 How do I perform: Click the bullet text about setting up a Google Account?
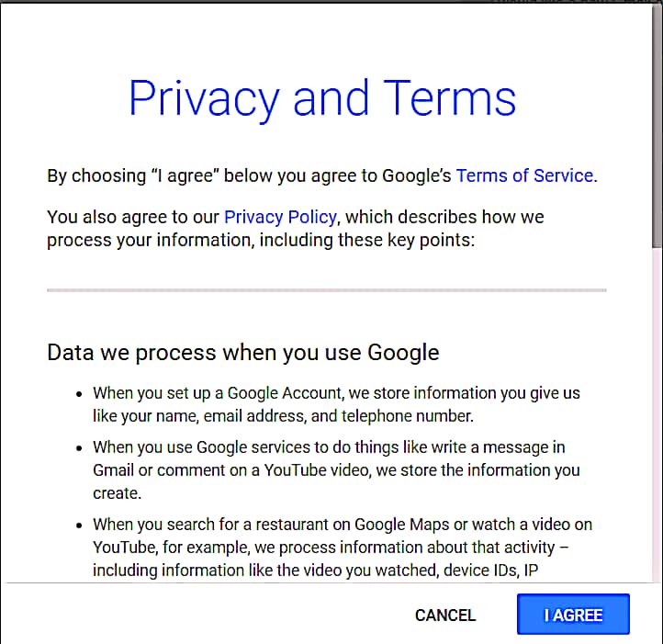(337, 404)
